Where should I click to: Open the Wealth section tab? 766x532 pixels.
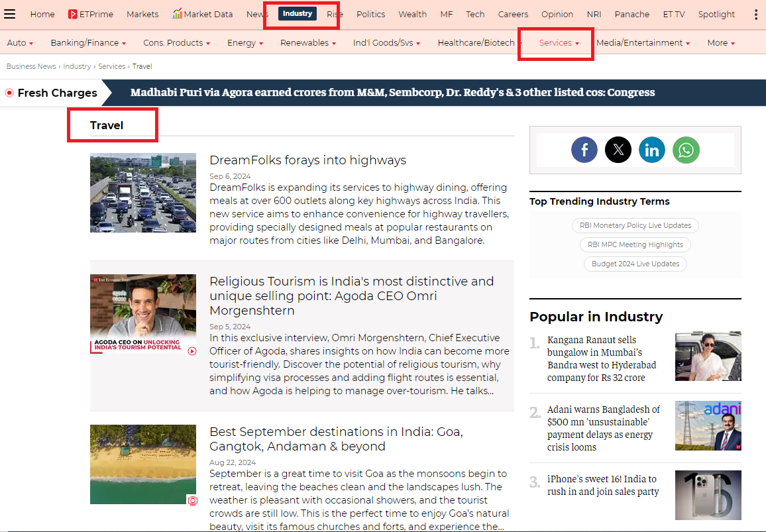[412, 14]
